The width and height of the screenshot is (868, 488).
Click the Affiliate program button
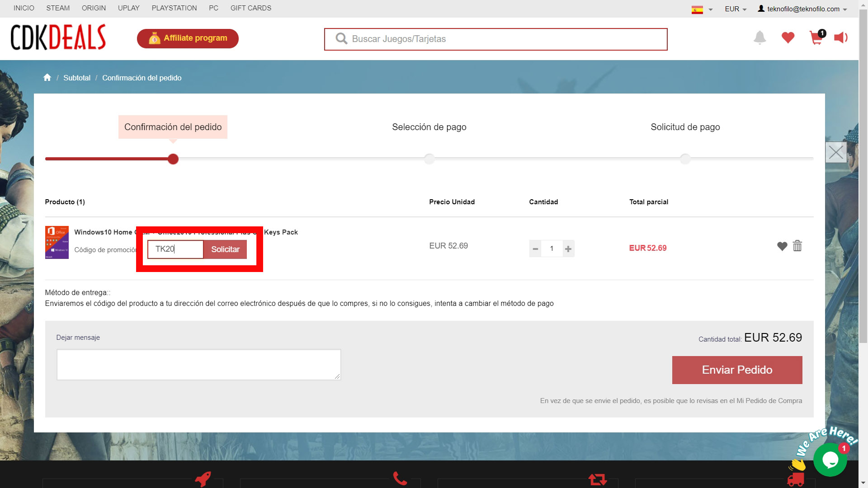[188, 38]
